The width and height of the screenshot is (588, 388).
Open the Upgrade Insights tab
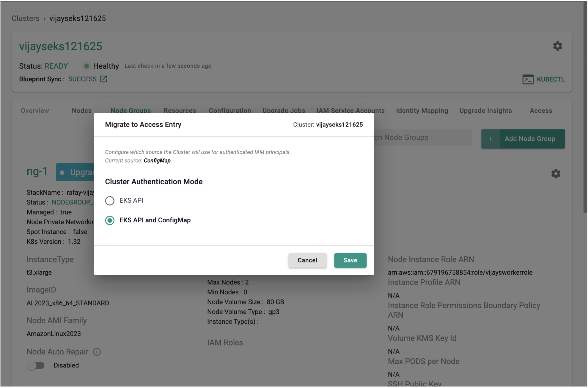click(x=485, y=111)
